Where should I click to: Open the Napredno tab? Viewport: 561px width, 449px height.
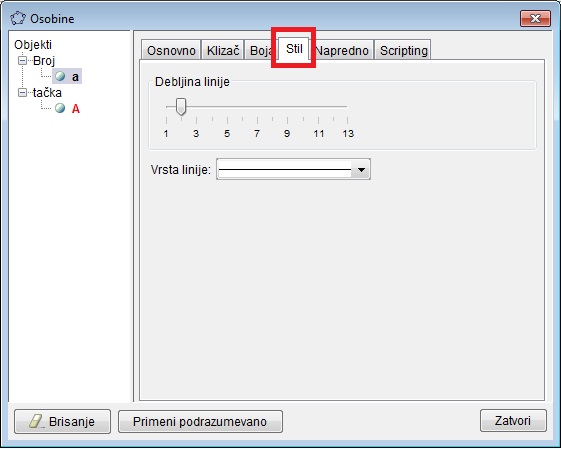[x=342, y=50]
